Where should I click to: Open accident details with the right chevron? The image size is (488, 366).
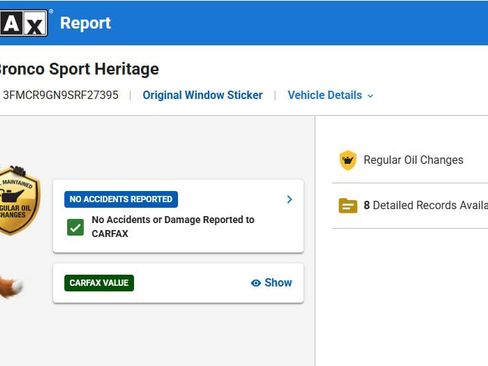click(289, 199)
